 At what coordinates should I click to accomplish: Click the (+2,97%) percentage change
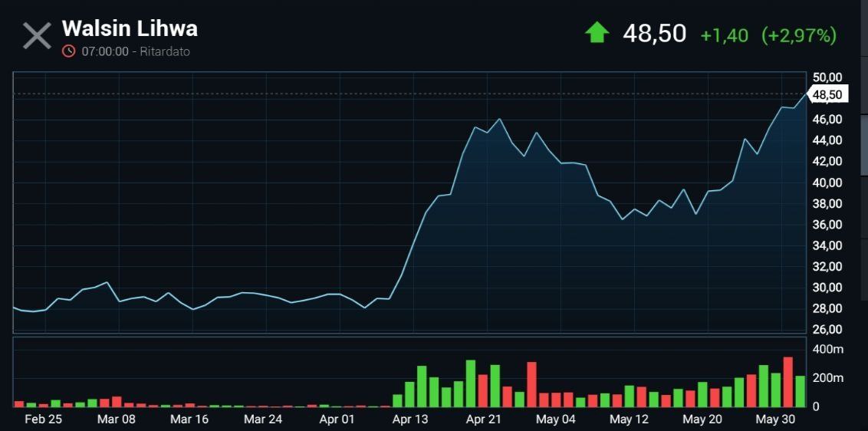coord(798,35)
